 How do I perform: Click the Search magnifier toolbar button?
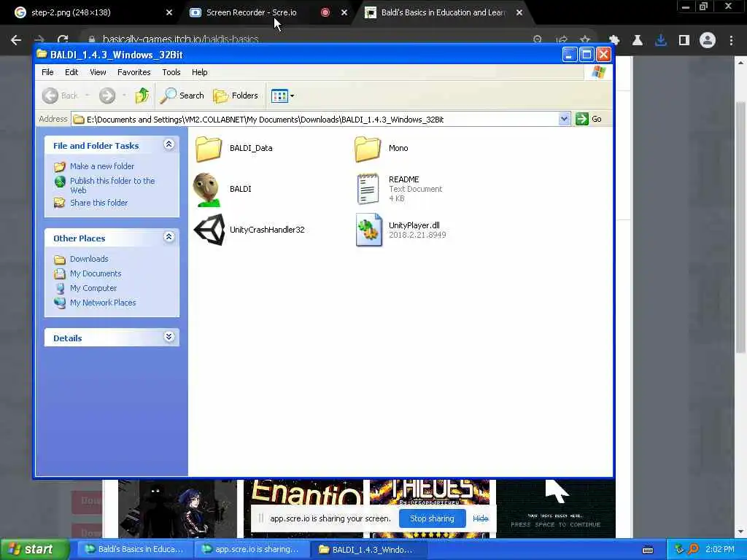click(x=182, y=96)
